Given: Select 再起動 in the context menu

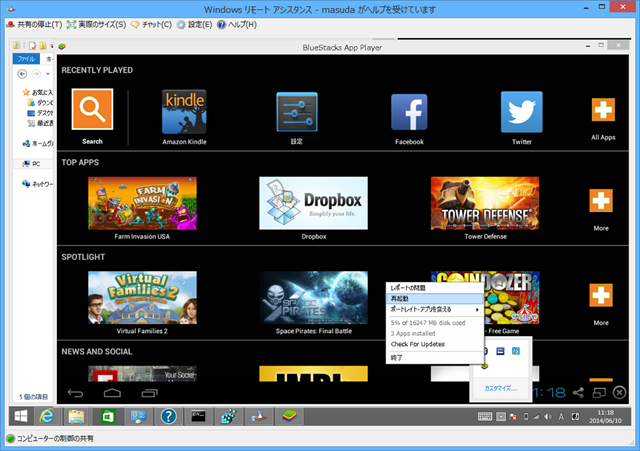Looking at the screenshot, I should point(403,298).
